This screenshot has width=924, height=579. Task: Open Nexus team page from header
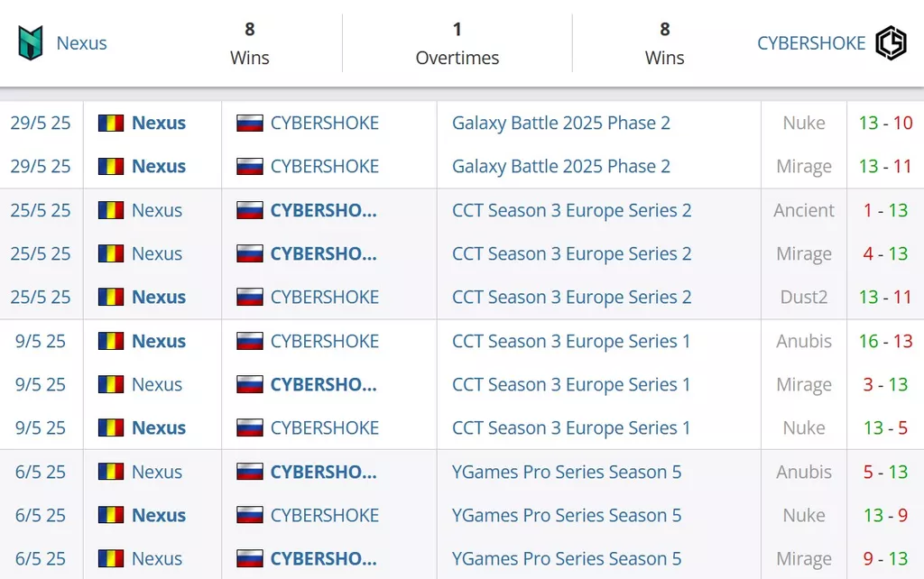81,43
